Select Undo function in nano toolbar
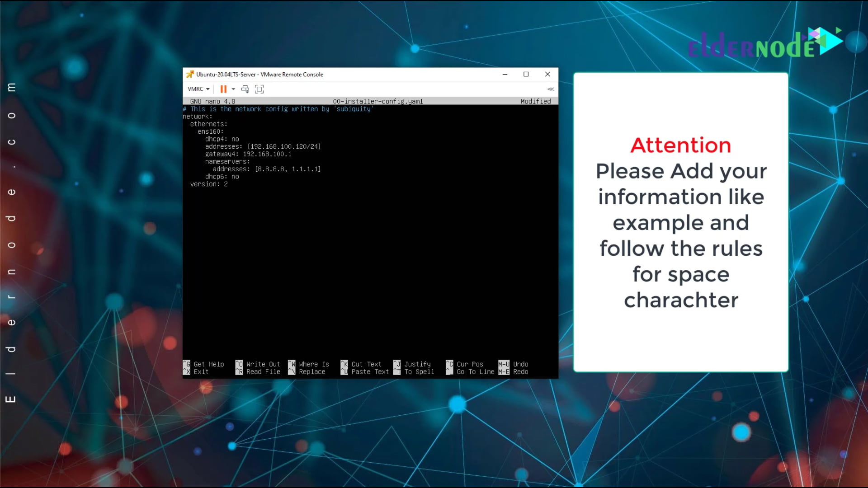 [x=520, y=364]
